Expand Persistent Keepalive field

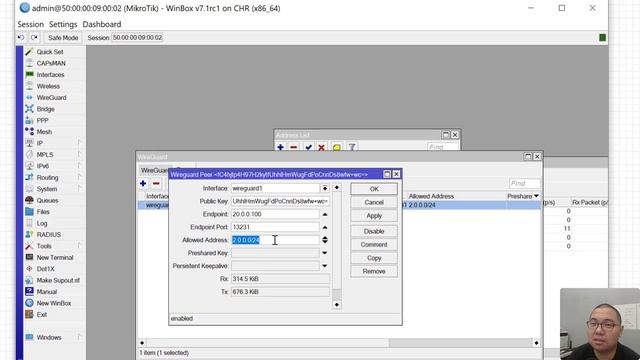[325, 266]
